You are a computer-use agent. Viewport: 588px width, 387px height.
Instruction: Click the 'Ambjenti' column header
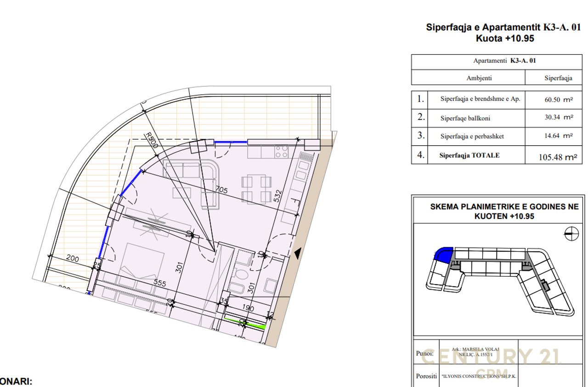(479, 78)
